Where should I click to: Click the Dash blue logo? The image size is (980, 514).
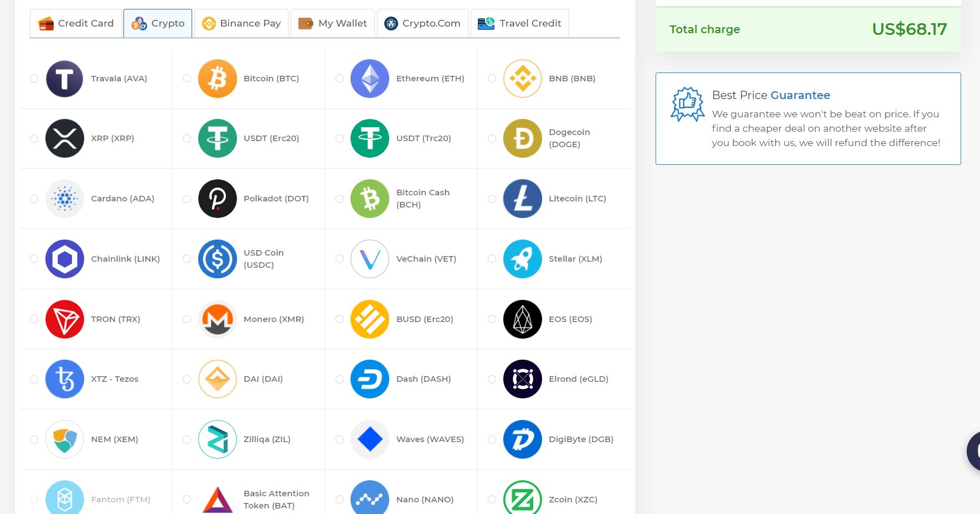click(370, 379)
